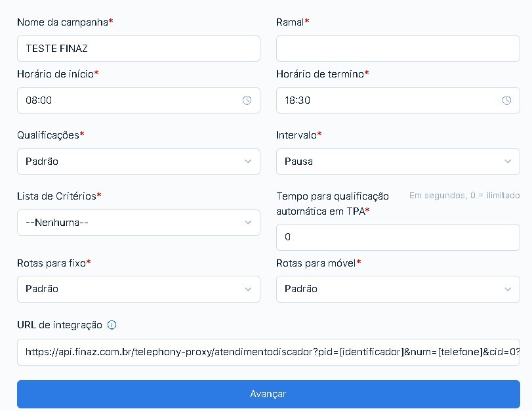Focus the Tempo para qualificação automática field
Screen dimensions: 532x411
click(398, 237)
